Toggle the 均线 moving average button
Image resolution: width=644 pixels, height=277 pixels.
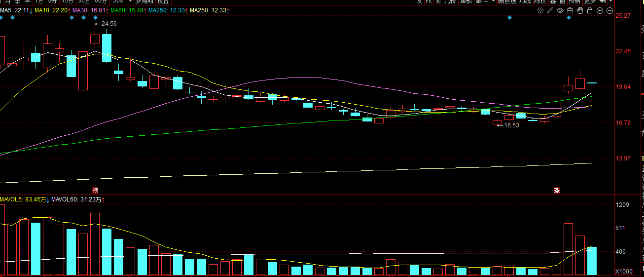pos(525,2)
